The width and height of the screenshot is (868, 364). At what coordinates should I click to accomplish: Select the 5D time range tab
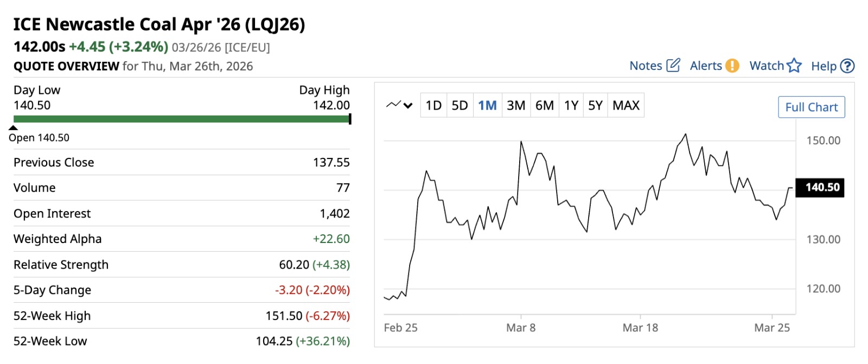point(459,105)
